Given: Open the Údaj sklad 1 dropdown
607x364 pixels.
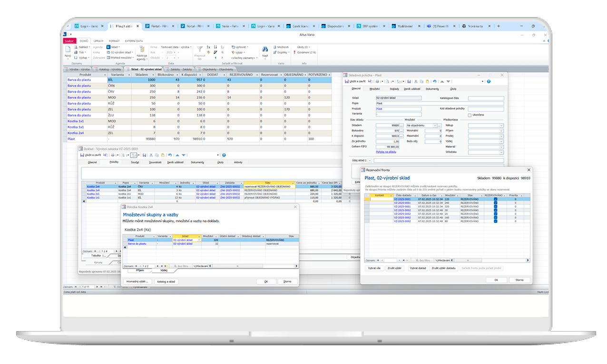Looking at the screenshot, I should click(370, 161).
